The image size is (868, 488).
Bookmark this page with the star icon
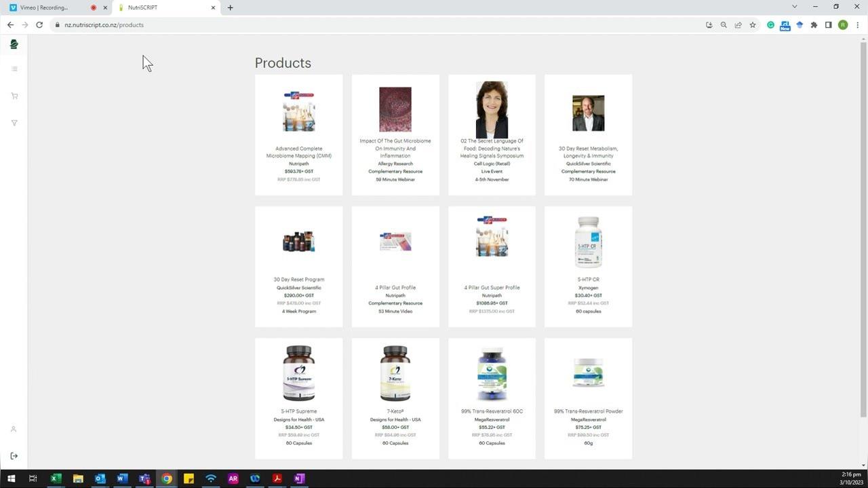753,25
